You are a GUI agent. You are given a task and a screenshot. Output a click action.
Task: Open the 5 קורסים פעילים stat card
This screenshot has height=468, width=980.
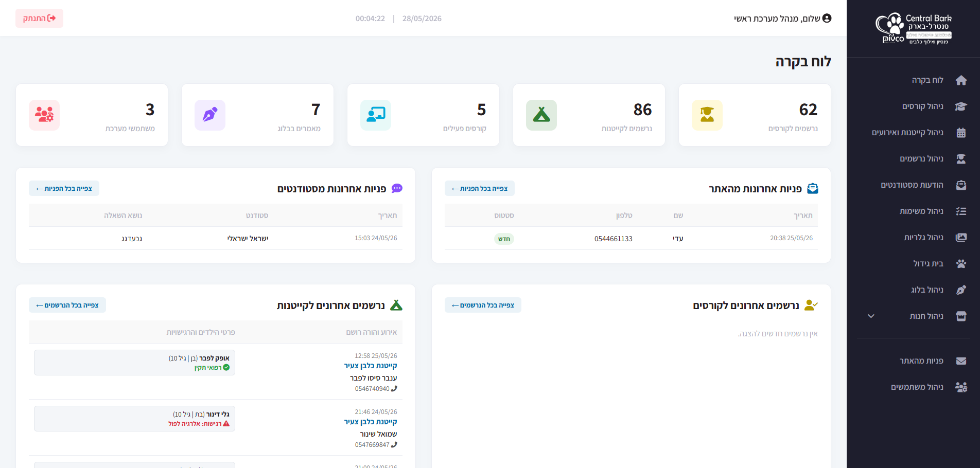[423, 115]
